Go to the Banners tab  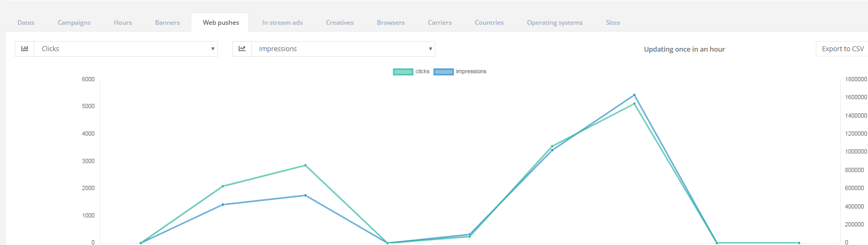point(167,23)
